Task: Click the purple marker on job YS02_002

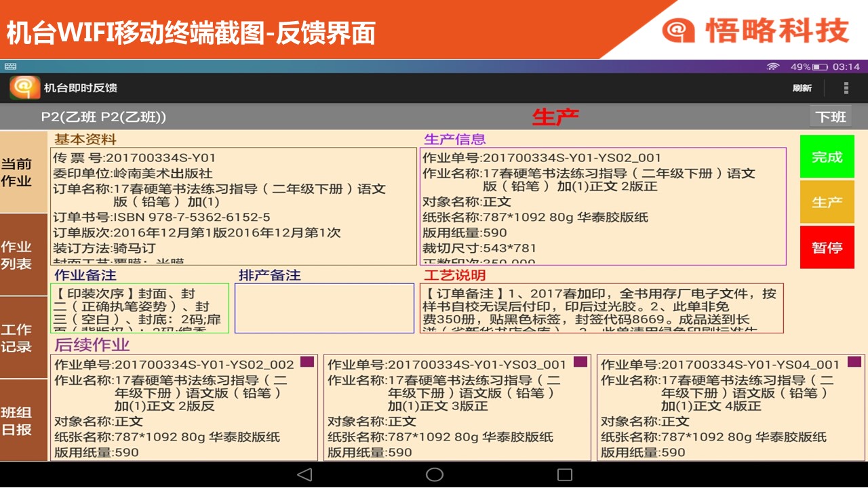Action: pos(307,362)
